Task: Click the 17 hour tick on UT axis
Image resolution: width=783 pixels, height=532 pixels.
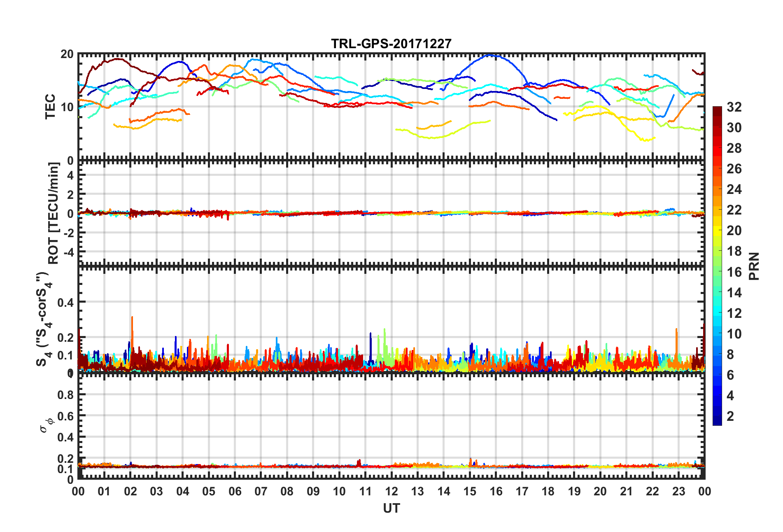Action: click(522, 491)
